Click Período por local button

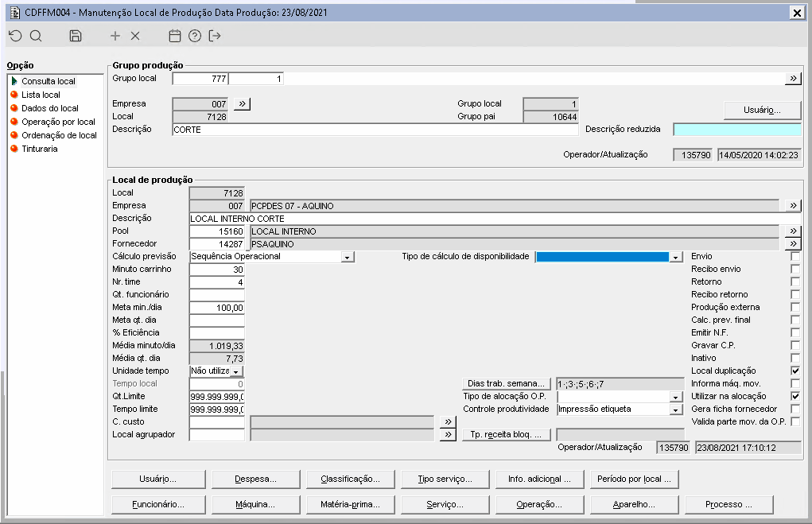click(635, 479)
